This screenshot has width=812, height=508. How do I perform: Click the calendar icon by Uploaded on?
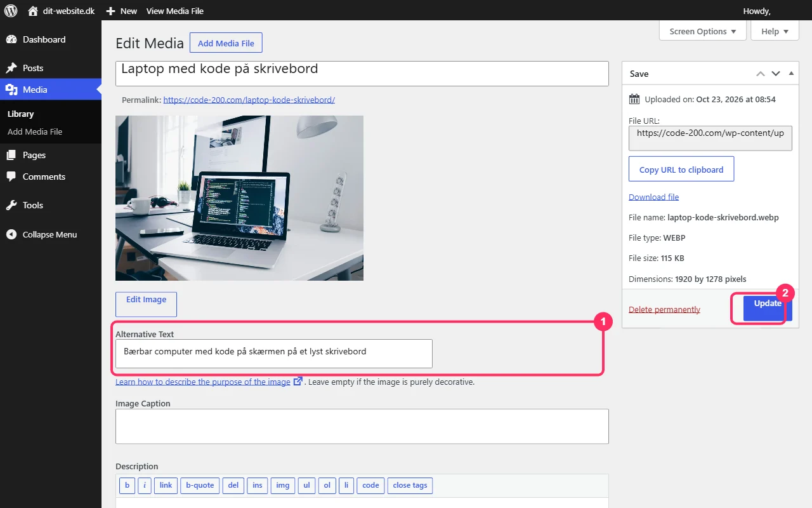(x=634, y=99)
